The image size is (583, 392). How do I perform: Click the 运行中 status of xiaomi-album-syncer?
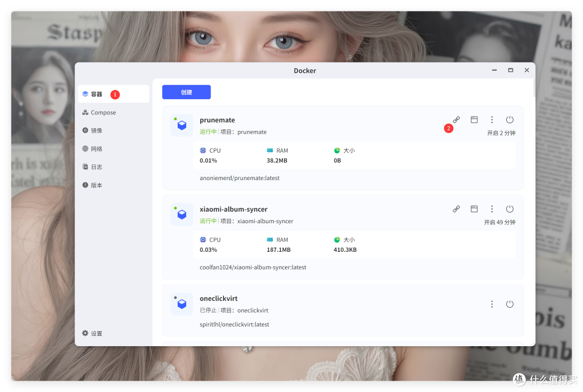pos(208,221)
